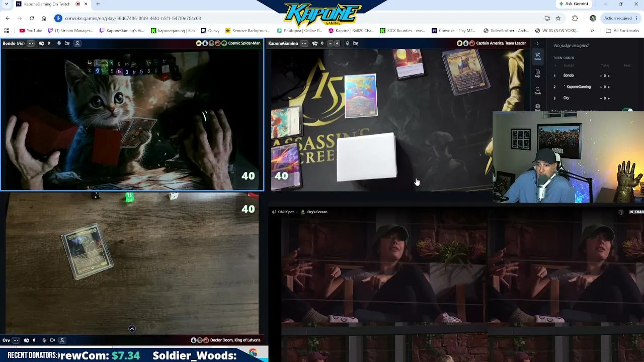
Task: Mute KaponeGaming's microphone
Action: (x=347, y=43)
